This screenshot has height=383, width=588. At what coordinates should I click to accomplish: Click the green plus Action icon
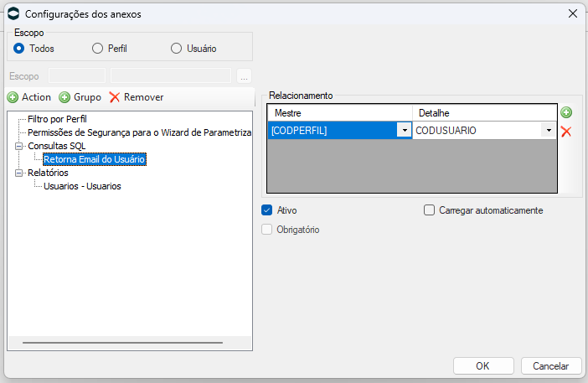pos(13,97)
